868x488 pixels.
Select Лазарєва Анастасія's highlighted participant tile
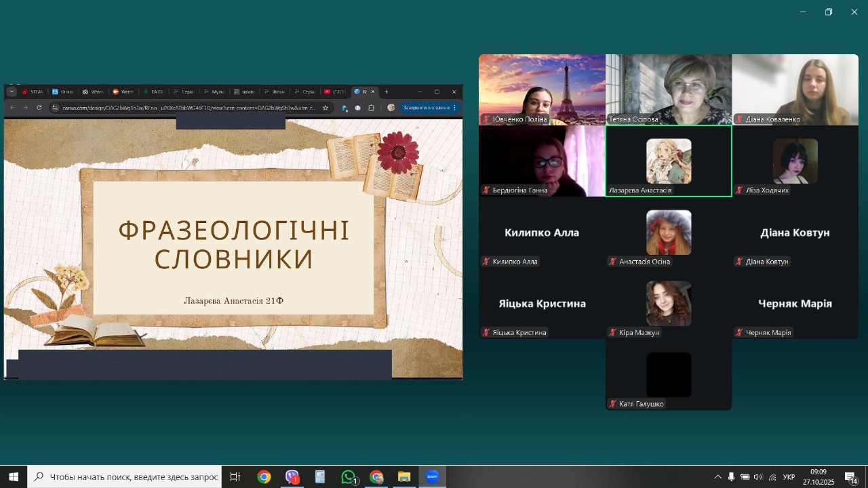tap(668, 161)
